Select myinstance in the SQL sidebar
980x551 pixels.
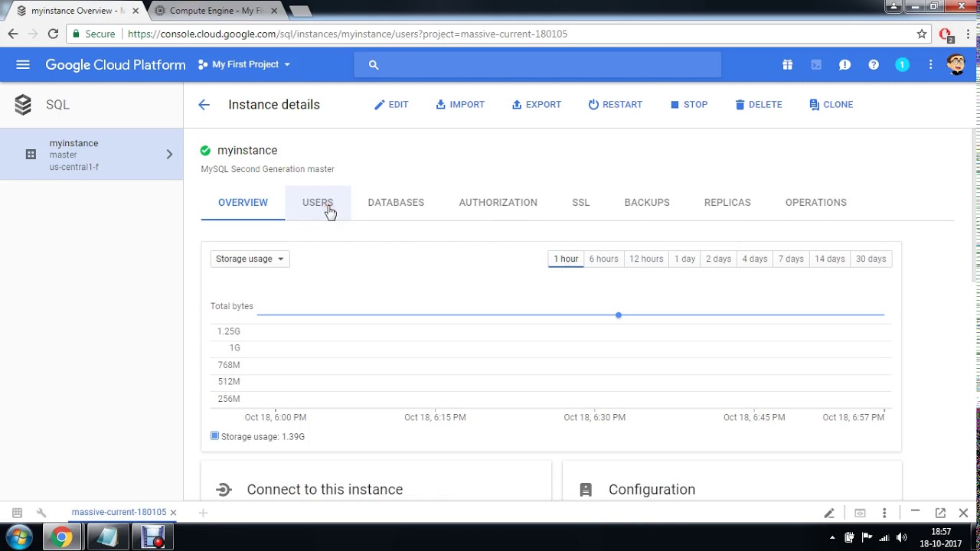[92, 155]
